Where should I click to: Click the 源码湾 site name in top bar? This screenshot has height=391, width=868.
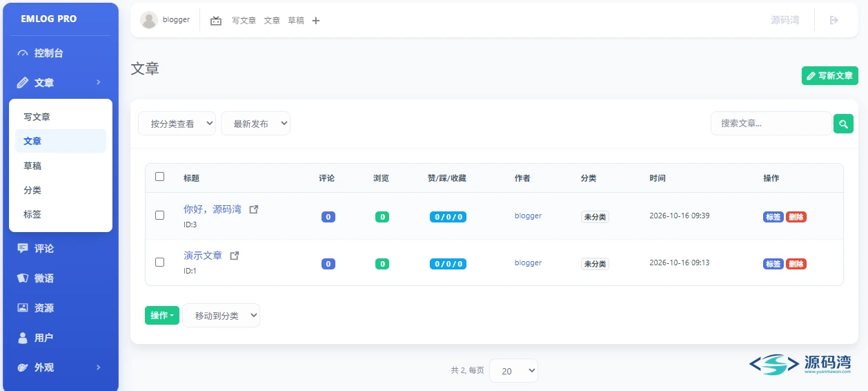[x=785, y=20]
